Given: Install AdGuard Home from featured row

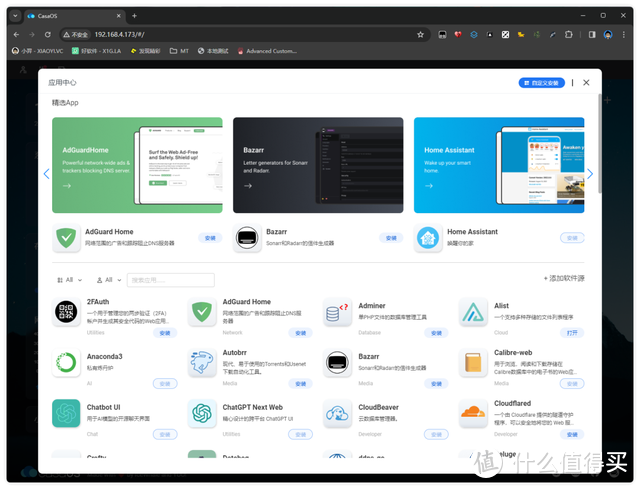Looking at the screenshot, I should (x=210, y=238).
